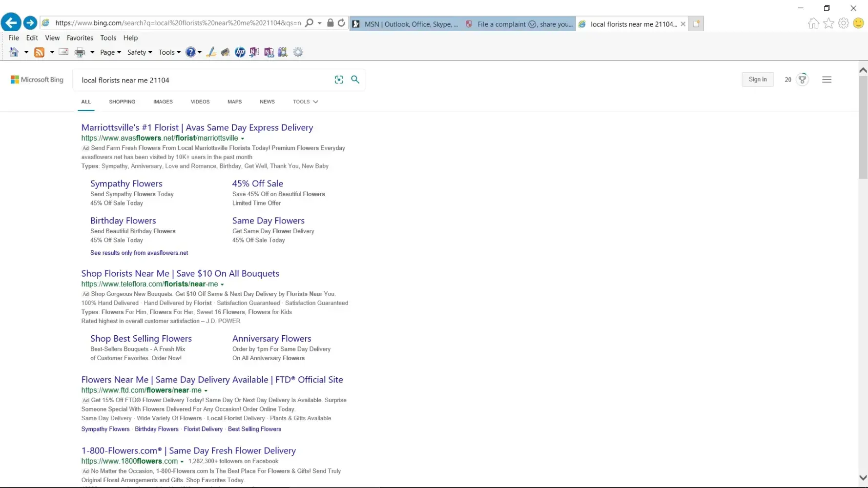
Task: Refresh the page with the reload icon
Action: click(341, 22)
